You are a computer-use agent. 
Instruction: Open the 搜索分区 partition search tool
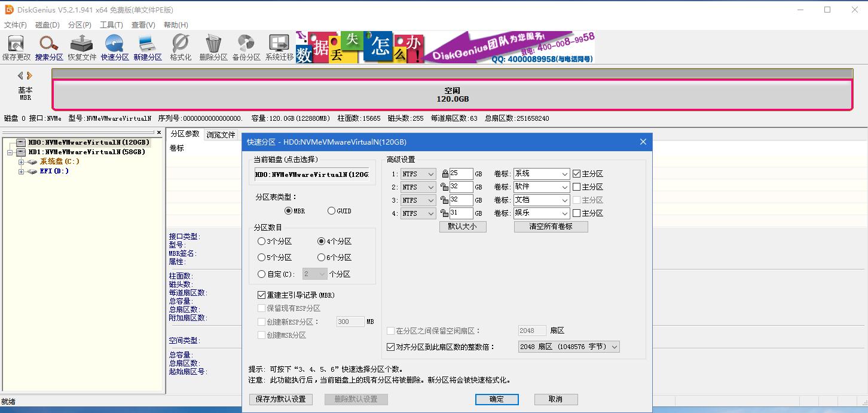tap(48, 47)
